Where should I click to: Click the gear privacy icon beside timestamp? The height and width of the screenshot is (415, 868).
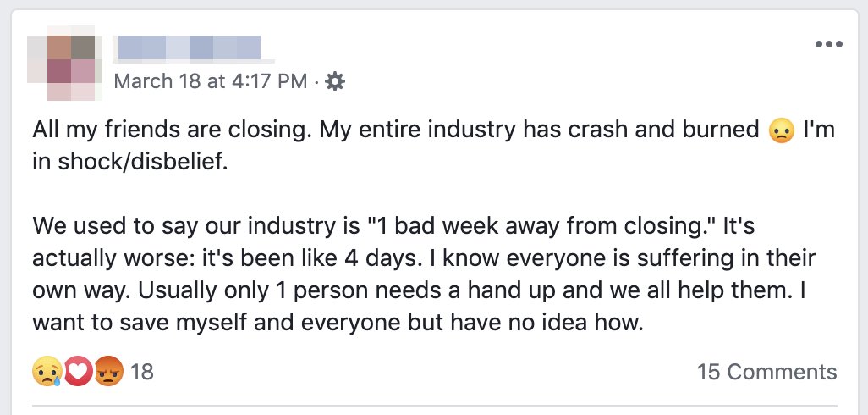336,81
